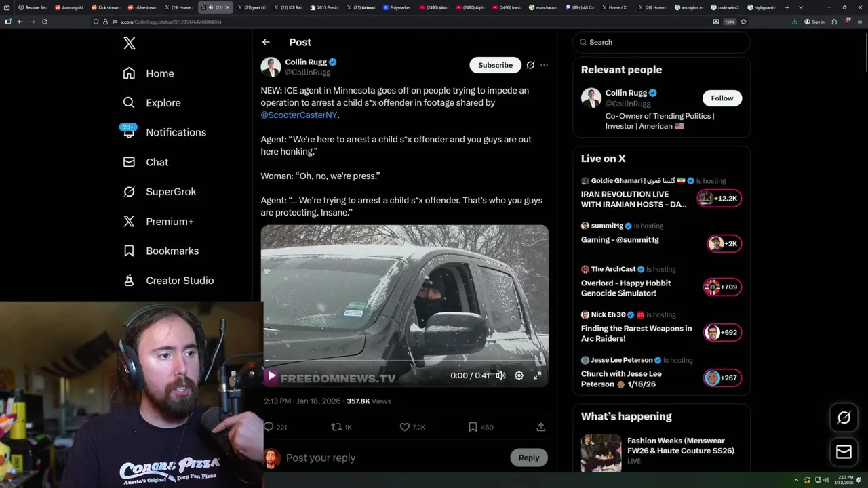Open Collin Rugg's profile avatar on post

tap(271, 67)
